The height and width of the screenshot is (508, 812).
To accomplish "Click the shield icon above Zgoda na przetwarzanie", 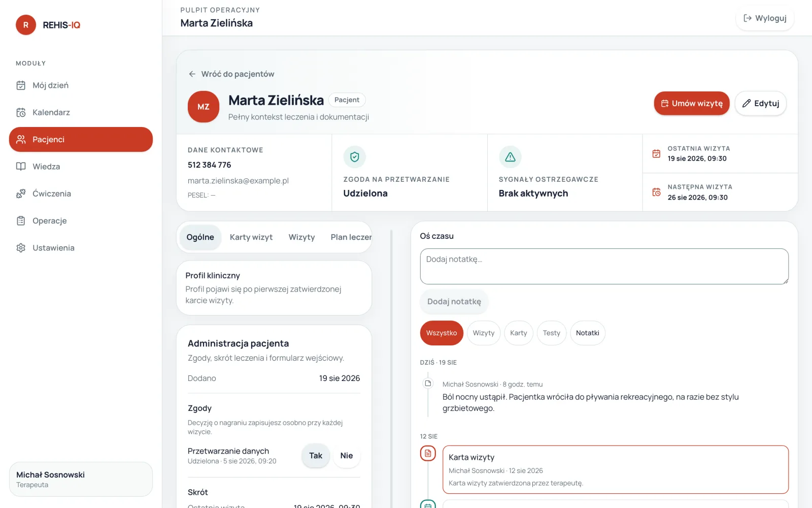I will click(355, 157).
